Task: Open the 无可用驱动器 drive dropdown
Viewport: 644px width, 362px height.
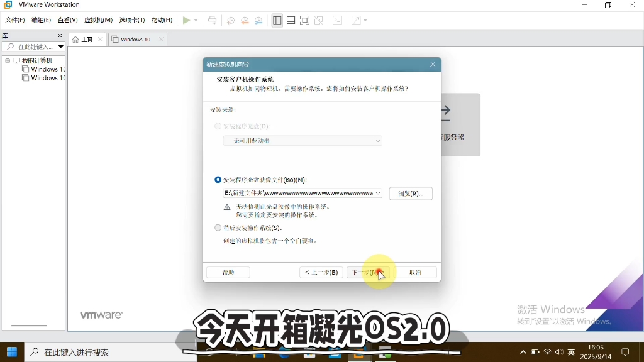Action: (x=303, y=141)
